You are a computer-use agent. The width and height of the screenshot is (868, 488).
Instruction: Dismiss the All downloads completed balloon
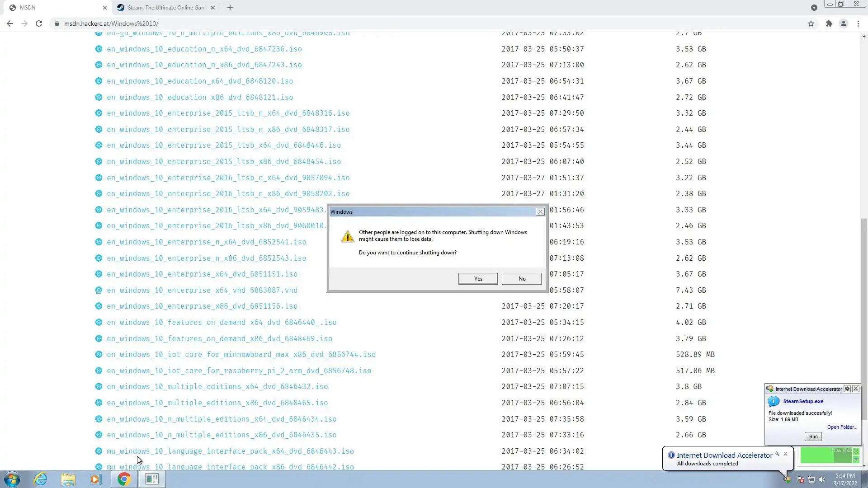[x=786, y=454]
